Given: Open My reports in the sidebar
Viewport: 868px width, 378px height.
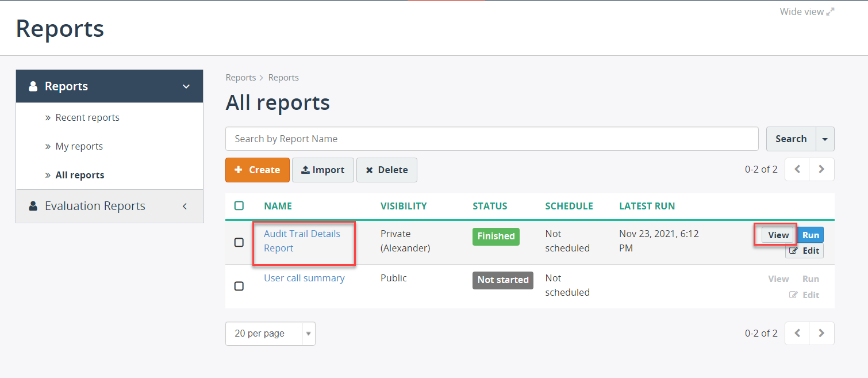Looking at the screenshot, I should pyautogui.click(x=79, y=146).
